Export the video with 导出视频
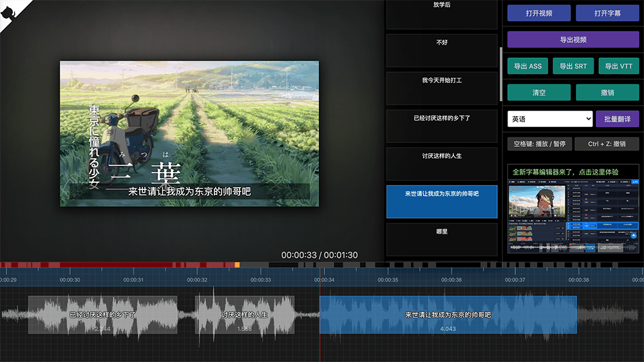644x362 pixels. 573,40
